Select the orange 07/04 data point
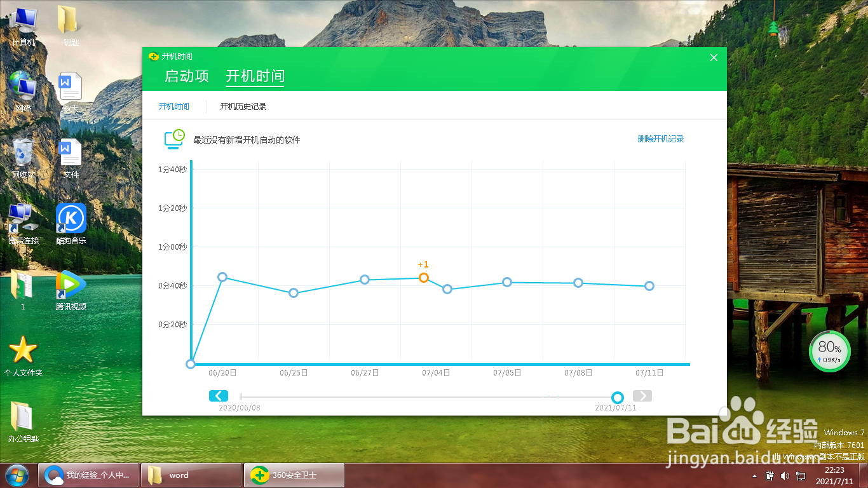 (x=424, y=278)
